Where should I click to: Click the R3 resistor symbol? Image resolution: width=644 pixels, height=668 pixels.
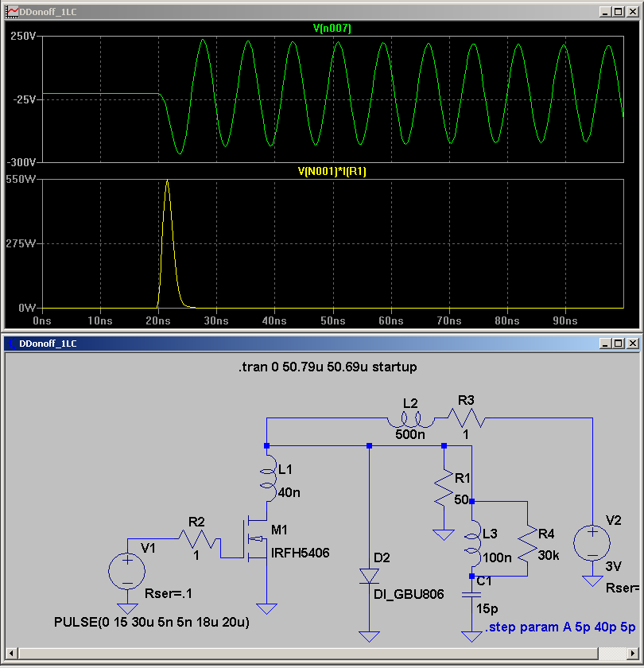[x=467, y=417]
